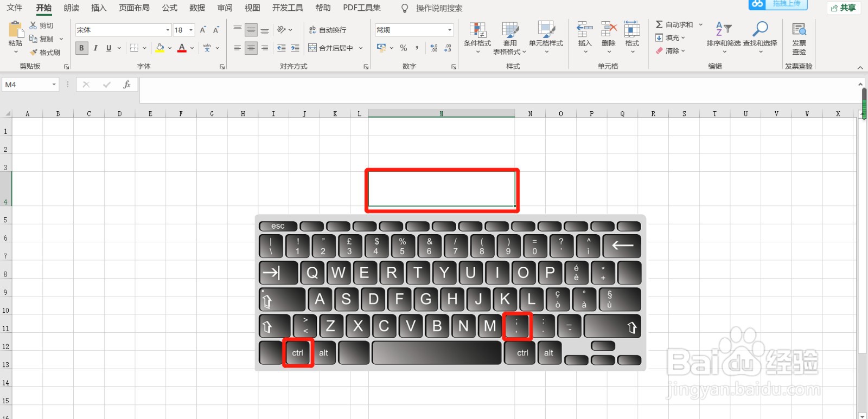Align text left

(238, 48)
